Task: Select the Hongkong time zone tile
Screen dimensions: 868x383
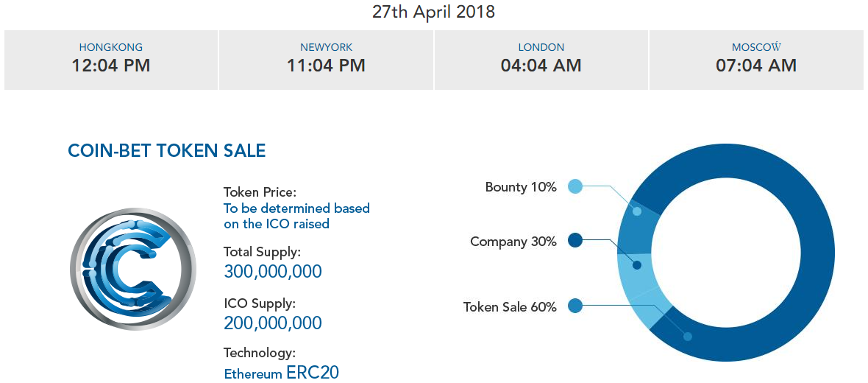Action: [x=111, y=60]
